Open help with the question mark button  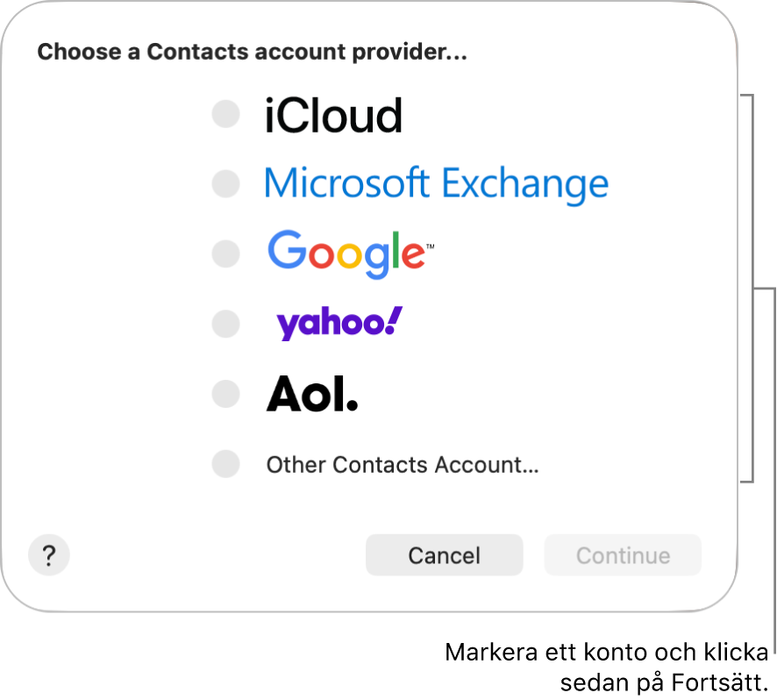[x=49, y=555]
